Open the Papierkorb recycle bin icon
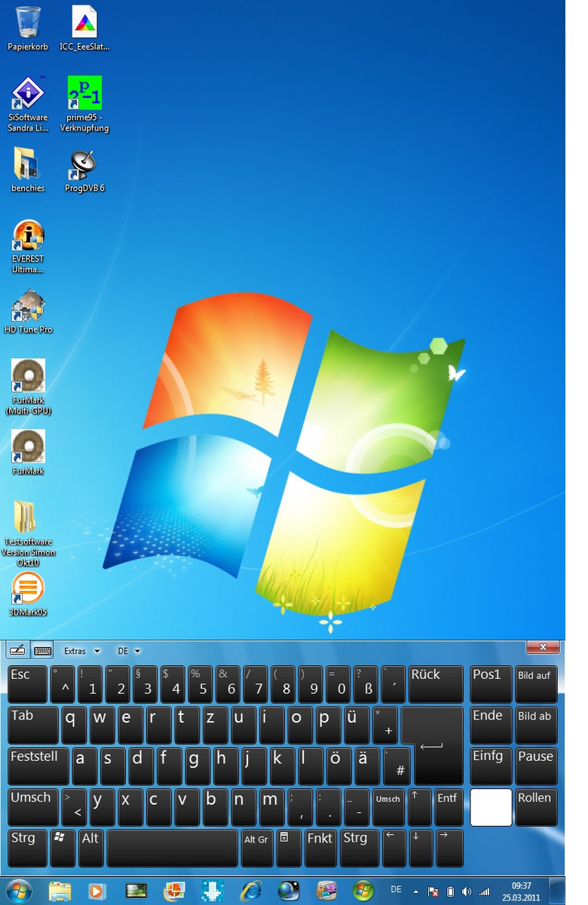Screen dimensions: 588x905 click(28, 29)
